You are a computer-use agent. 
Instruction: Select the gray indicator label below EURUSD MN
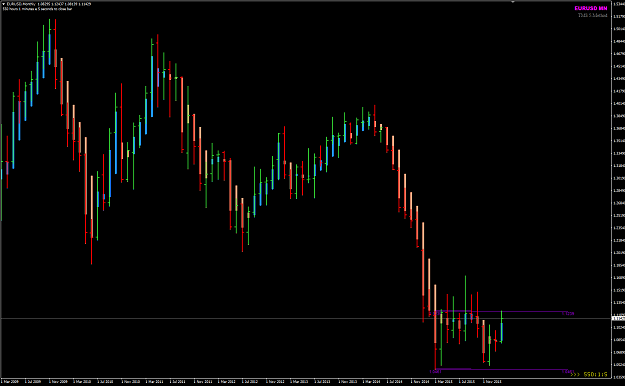click(592, 15)
